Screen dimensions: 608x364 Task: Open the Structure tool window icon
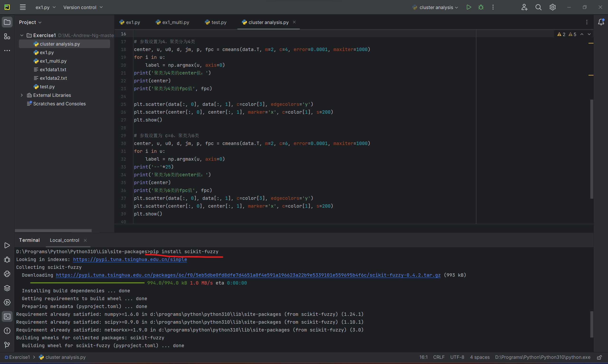tap(7, 37)
